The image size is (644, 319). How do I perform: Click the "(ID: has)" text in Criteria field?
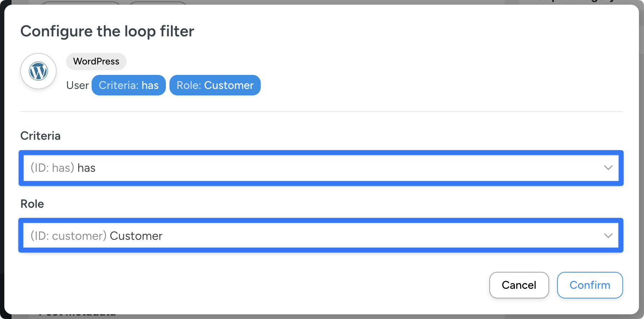point(52,168)
